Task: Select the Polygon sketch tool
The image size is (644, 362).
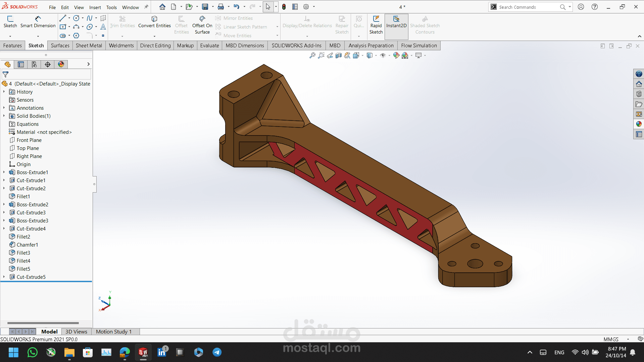Action: (x=77, y=36)
